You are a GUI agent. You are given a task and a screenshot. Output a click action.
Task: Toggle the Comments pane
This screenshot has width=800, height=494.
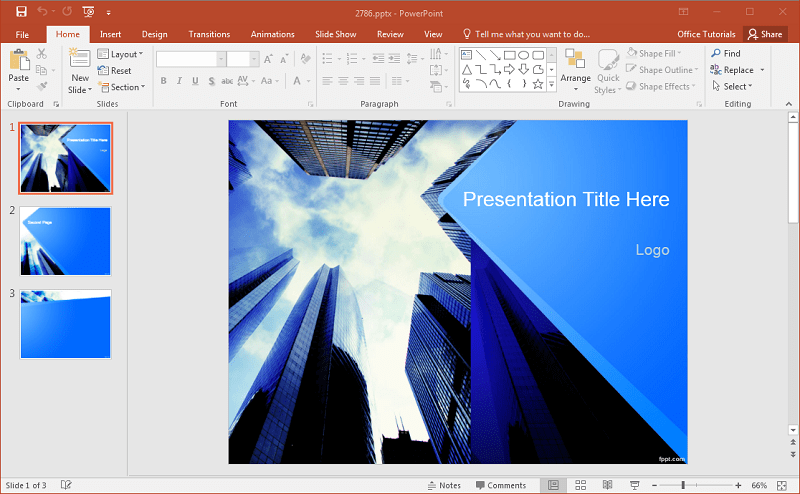click(x=500, y=485)
